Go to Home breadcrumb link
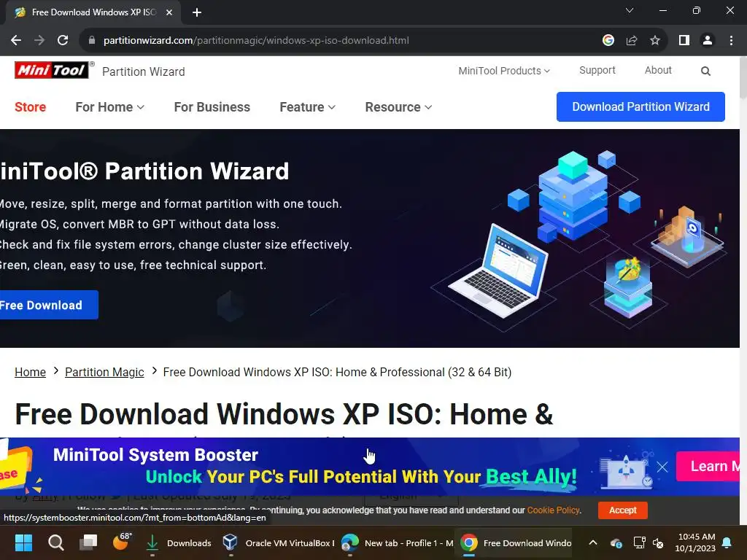 coord(30,372)
